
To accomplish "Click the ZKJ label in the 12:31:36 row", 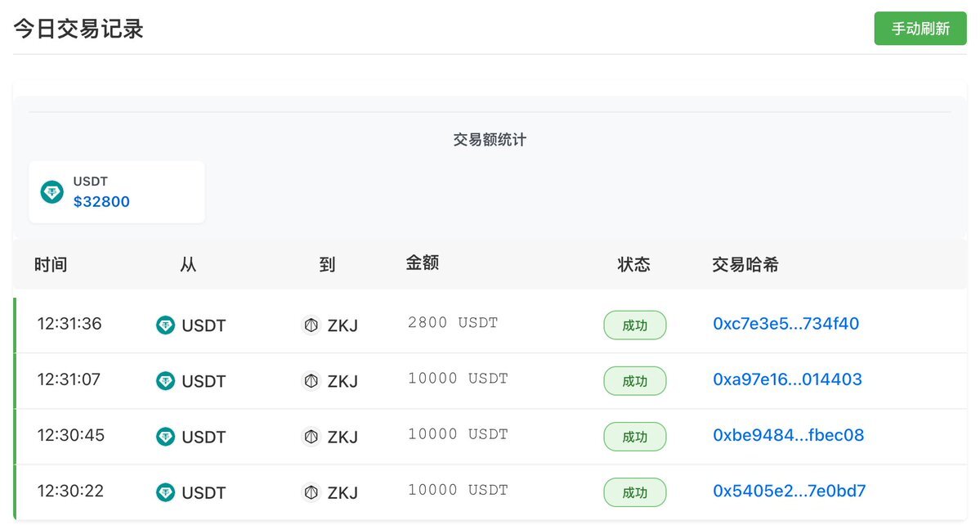I will pos(342,325).
